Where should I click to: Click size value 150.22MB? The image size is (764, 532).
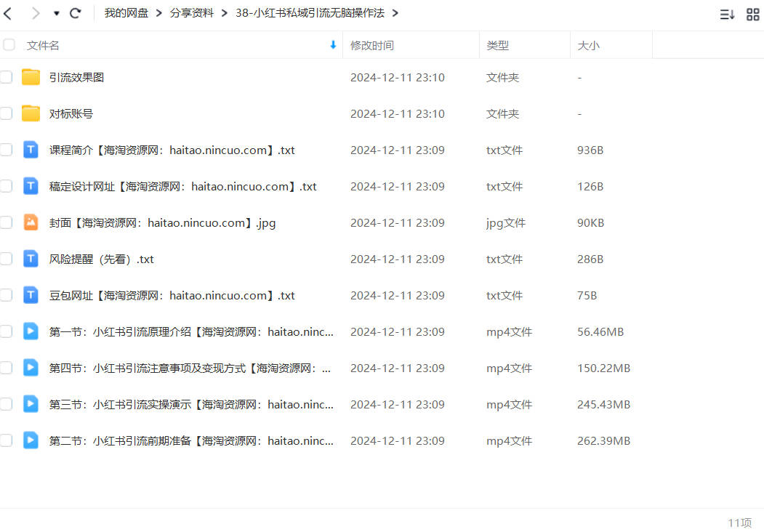tap(603, 368)
